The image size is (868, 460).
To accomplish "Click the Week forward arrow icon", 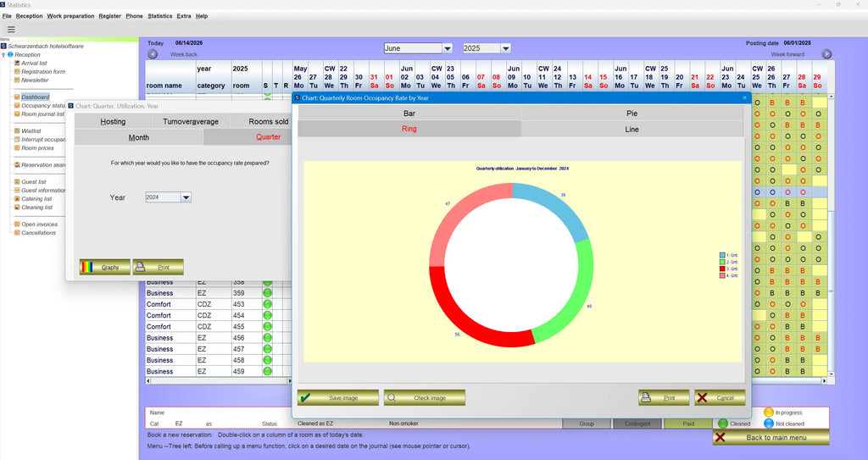I will [x=826, y=54].
